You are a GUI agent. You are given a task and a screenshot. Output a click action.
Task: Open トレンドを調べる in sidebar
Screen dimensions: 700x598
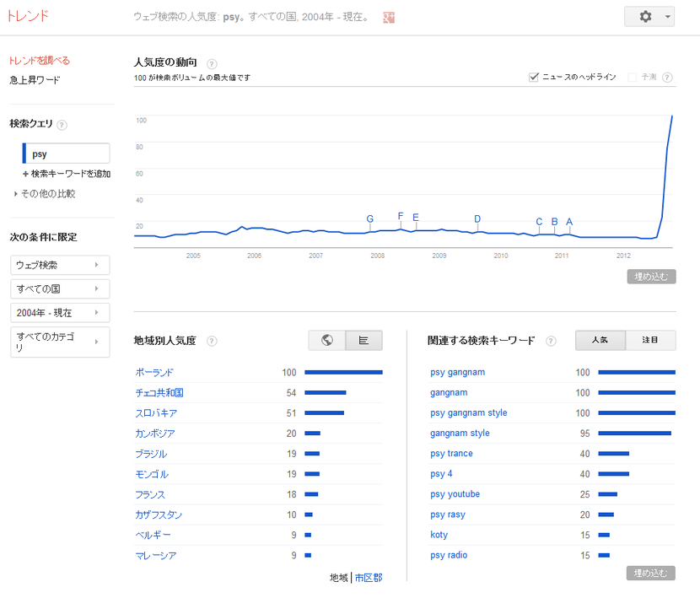[x=40, y=60]
